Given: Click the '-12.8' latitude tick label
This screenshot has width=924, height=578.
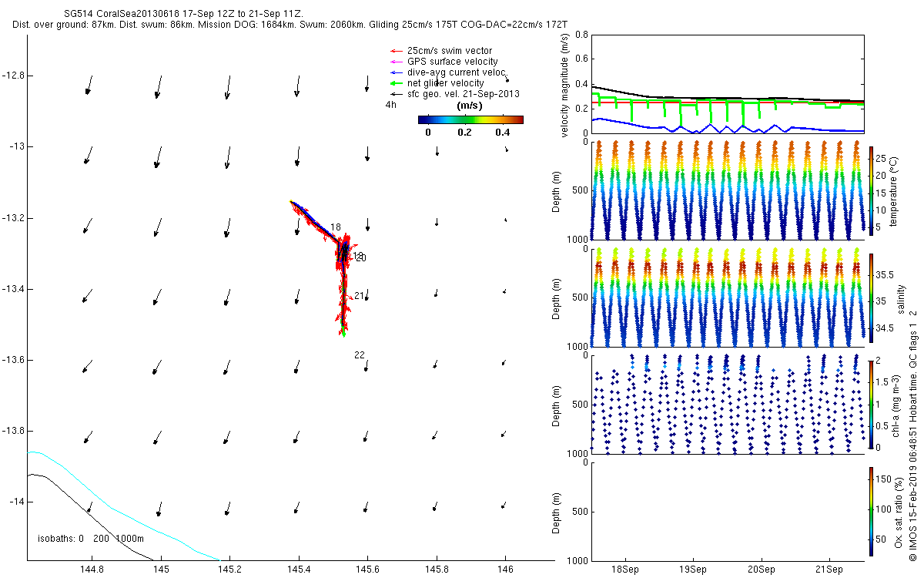Looking at the screenshot, I should tap(13, 76).
